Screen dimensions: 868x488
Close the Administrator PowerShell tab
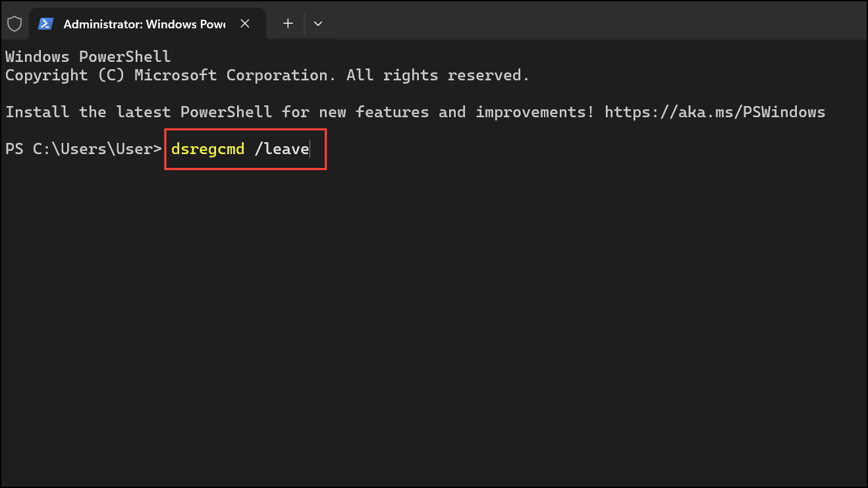pos(245,23)
